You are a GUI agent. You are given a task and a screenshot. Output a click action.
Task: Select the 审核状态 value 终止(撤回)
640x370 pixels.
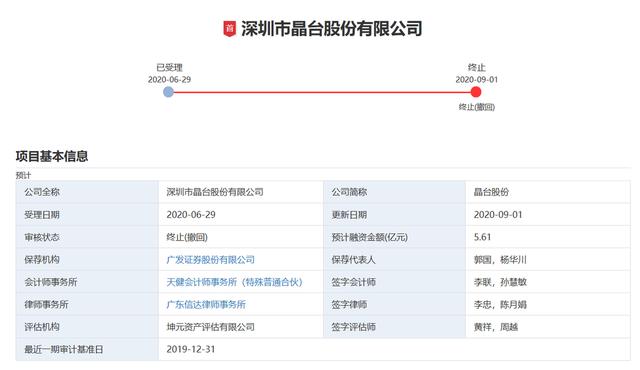point(187,237)
